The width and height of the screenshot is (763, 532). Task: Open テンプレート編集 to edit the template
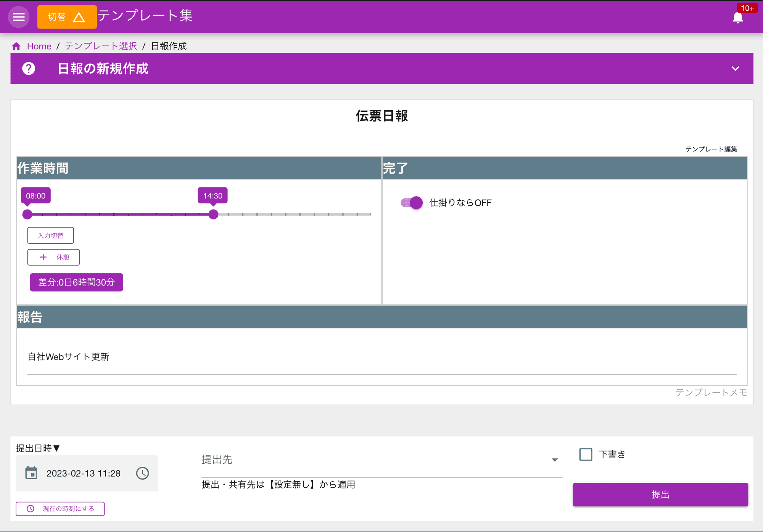(x=712, y=149)
